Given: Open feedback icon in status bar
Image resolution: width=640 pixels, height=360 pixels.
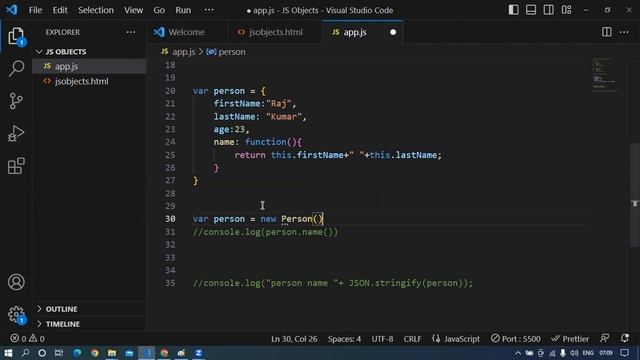Looking at the screenshot, I should click(604, 338).
